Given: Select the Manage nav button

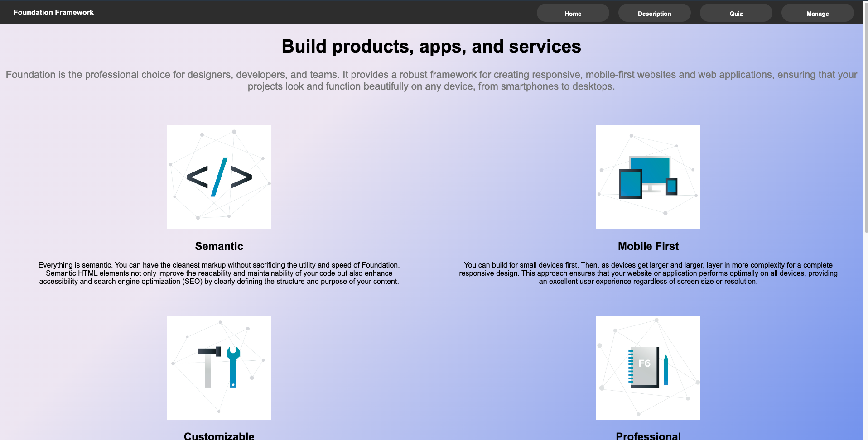Looking at the screenshot, I should [x=817, y=13].
